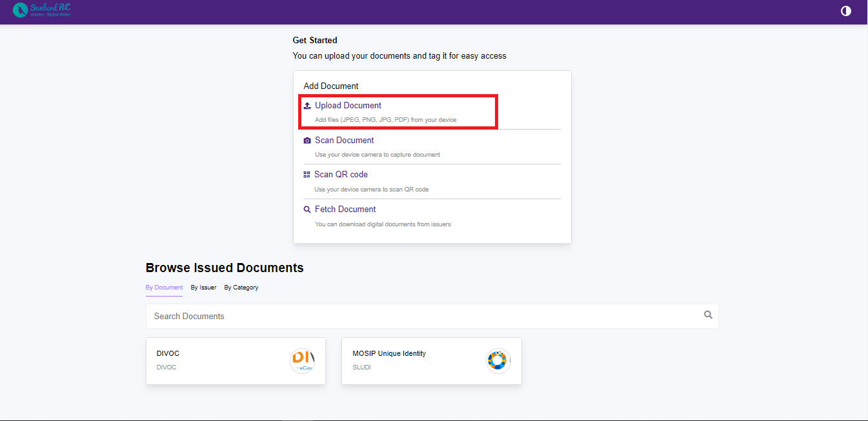Select the Scan QR code option
The image size is (868, 421).
[341, 175]
